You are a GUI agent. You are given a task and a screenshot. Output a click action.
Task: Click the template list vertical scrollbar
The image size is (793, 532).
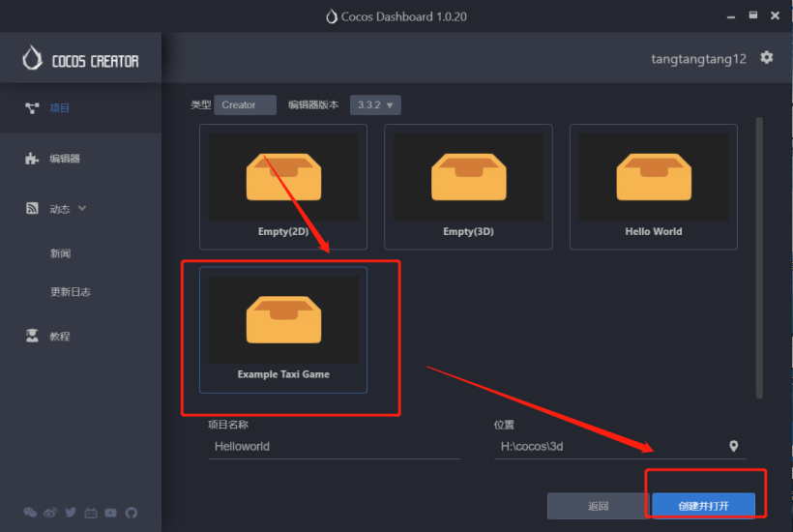[759, 257]
